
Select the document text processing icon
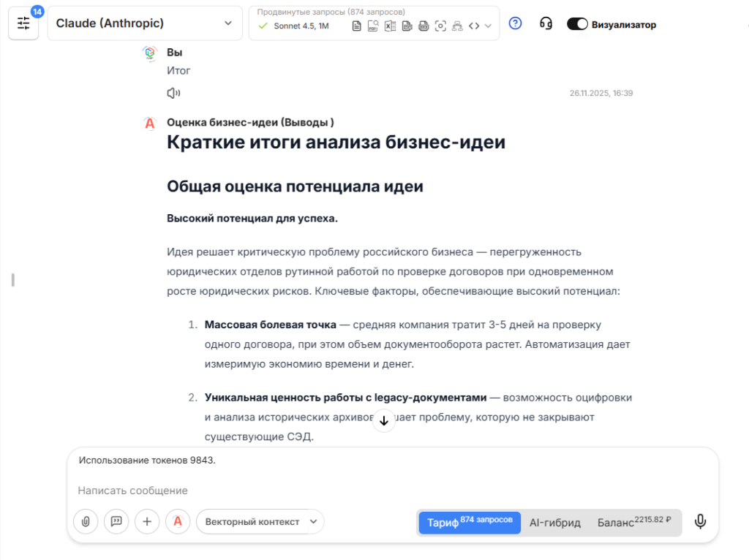tap(357, 26)
